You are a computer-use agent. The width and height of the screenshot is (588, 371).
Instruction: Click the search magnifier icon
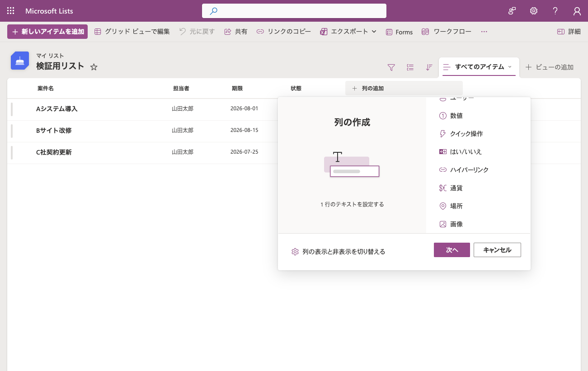[x=214, y=11]
